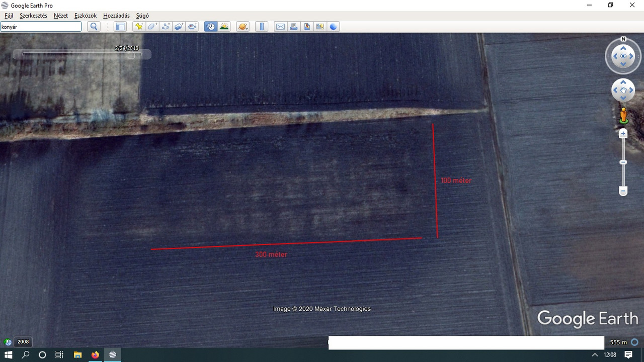Click the historical imagery time slider handle

pyautogui.click(x=131, y=55)
